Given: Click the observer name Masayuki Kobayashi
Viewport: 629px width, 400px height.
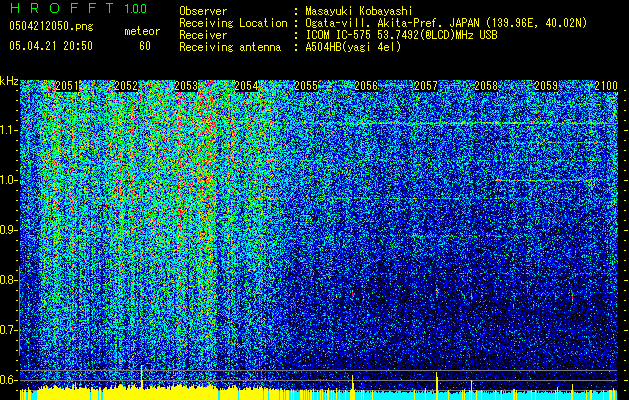Looking at the screenshot, I should coord(359,11).
